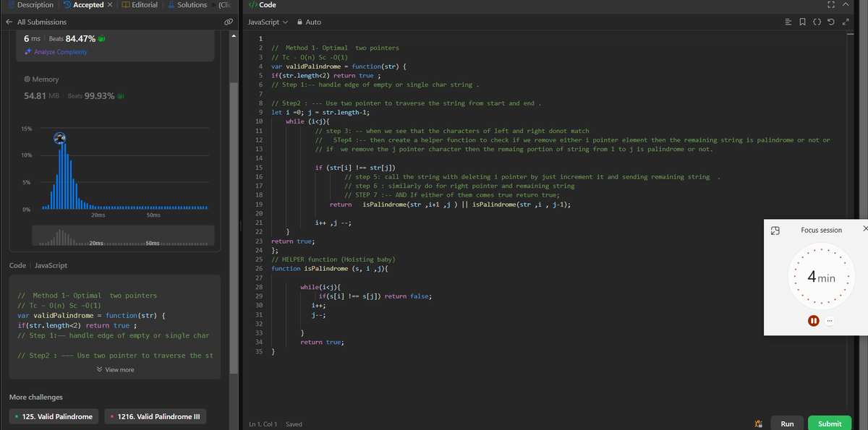
Task: Click the left panel scrollbar up arrow
Action: click(233, 38)
